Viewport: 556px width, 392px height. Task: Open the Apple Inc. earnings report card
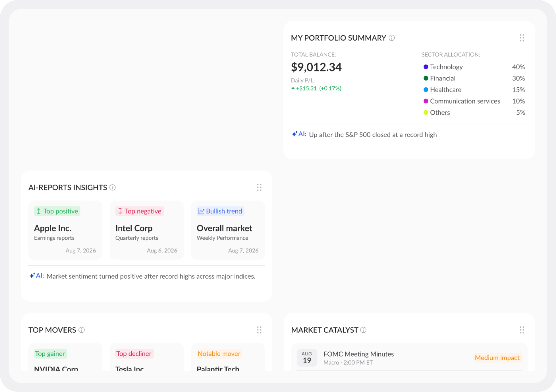(x=65, y=230)
